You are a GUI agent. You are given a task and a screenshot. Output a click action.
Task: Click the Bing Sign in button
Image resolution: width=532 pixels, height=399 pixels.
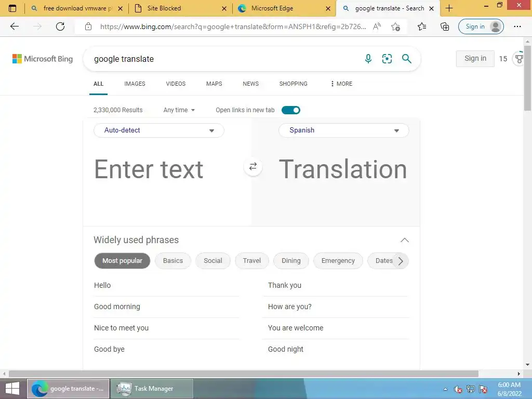475,58
